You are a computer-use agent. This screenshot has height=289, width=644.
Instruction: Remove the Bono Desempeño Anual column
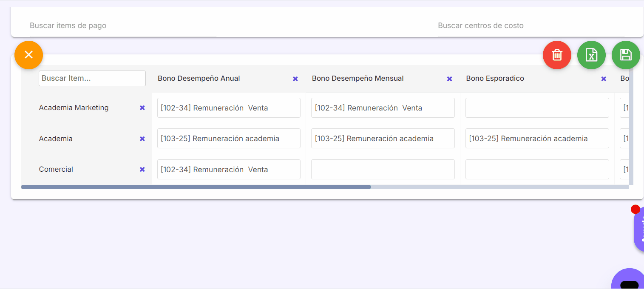pos(295,79)
